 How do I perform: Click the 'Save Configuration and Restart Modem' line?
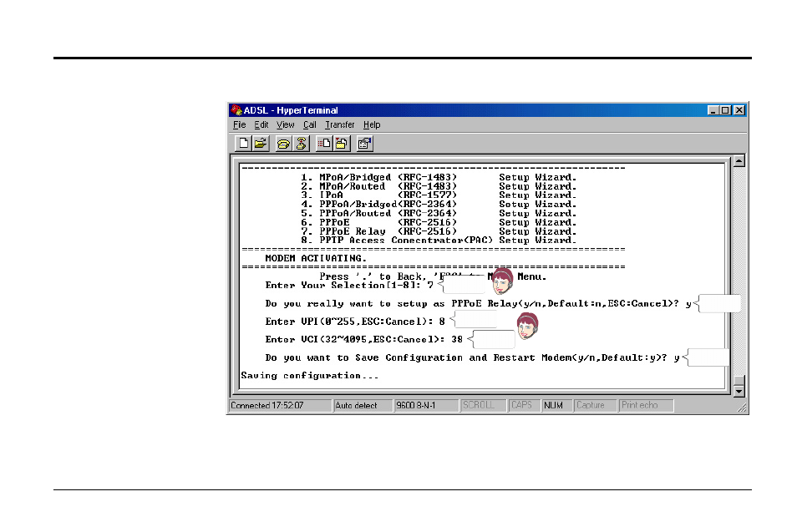[x=472, y=357]
